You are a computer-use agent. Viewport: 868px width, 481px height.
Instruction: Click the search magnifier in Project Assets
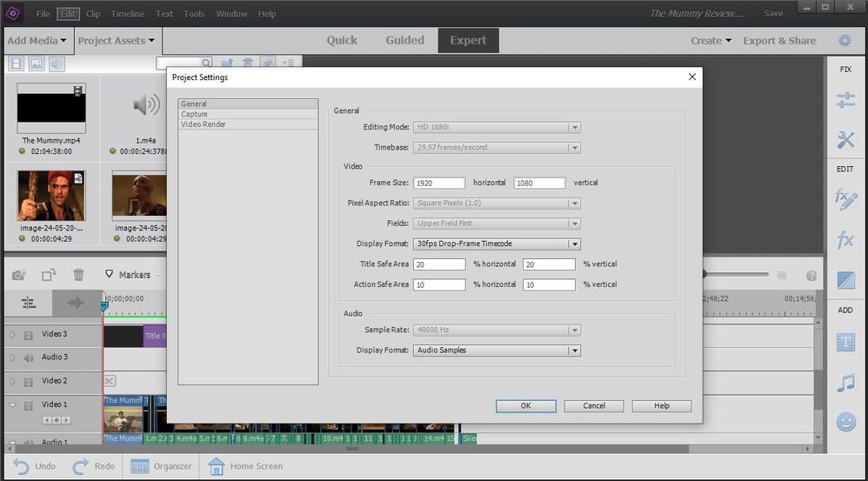[x=205, y=63]
